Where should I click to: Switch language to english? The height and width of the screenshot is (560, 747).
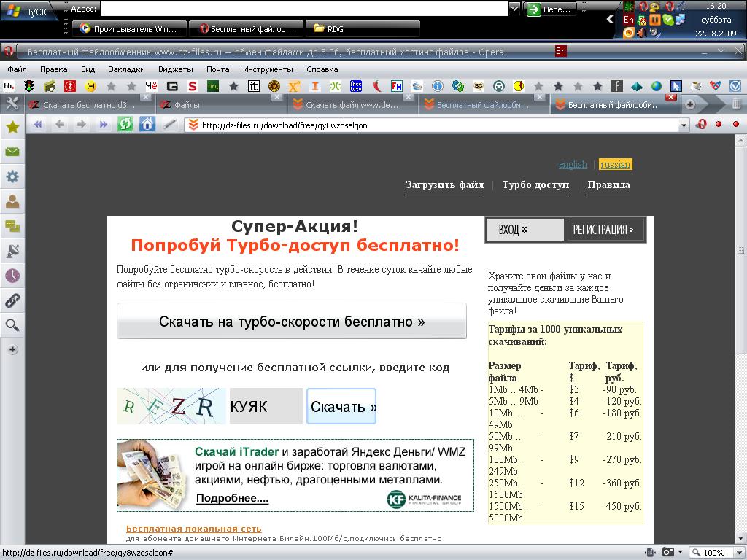(573, 164)
